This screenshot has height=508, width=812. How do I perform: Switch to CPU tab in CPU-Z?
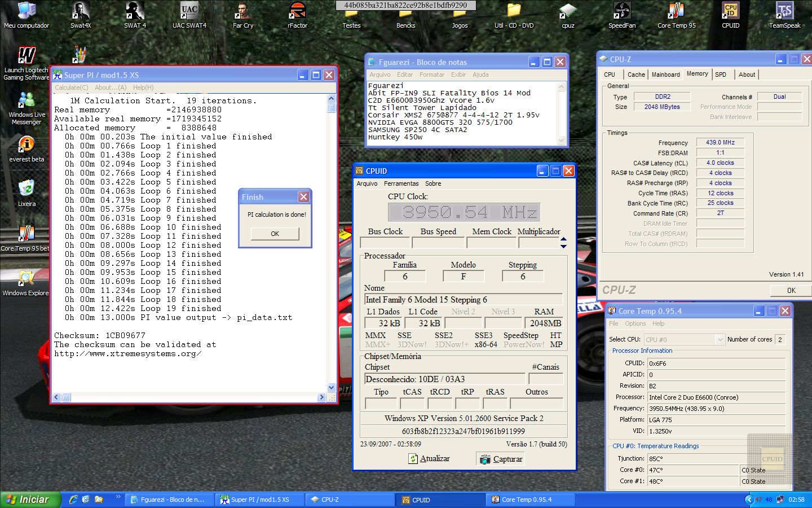pos(610,75)
